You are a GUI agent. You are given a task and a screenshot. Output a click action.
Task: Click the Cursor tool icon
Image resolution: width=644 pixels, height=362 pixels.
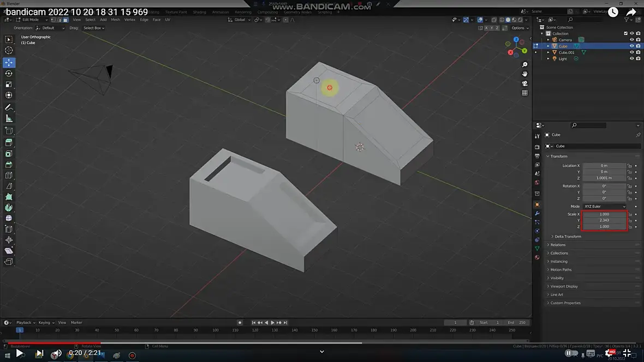coord(9,51)
